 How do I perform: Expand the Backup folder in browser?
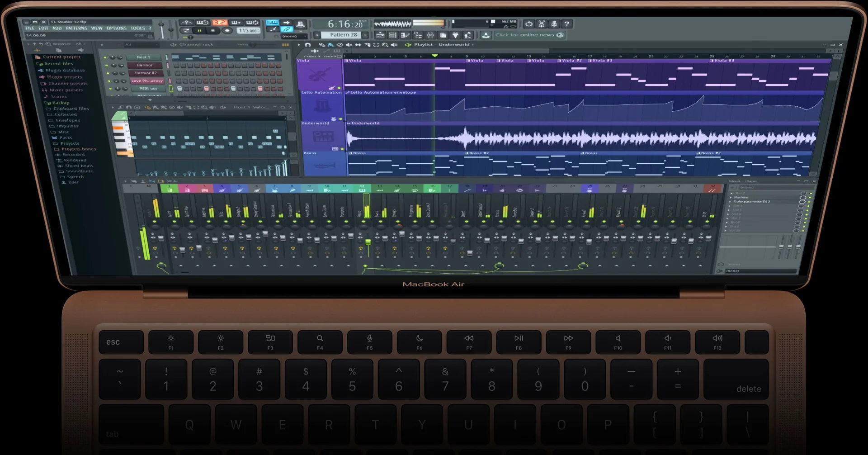point(57,103)
